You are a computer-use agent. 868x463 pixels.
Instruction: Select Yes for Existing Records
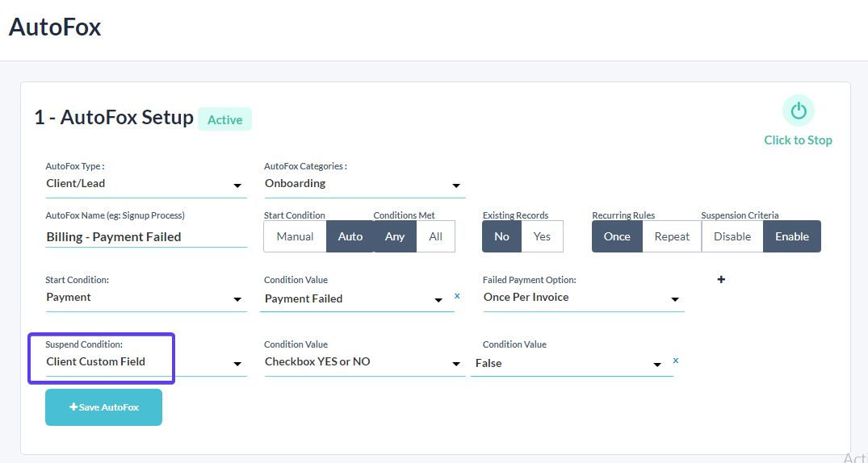(542, 236)
